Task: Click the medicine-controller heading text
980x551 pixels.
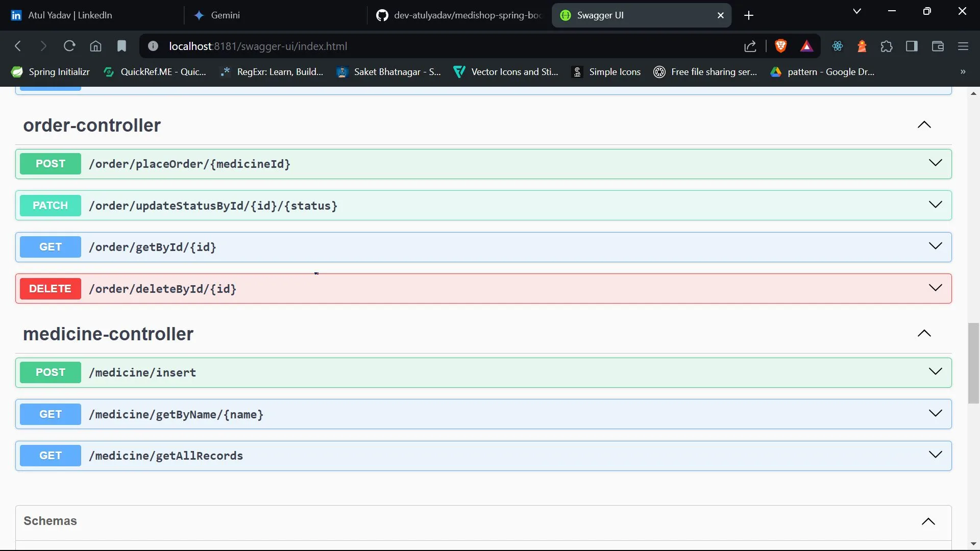Action: [108, 334]
